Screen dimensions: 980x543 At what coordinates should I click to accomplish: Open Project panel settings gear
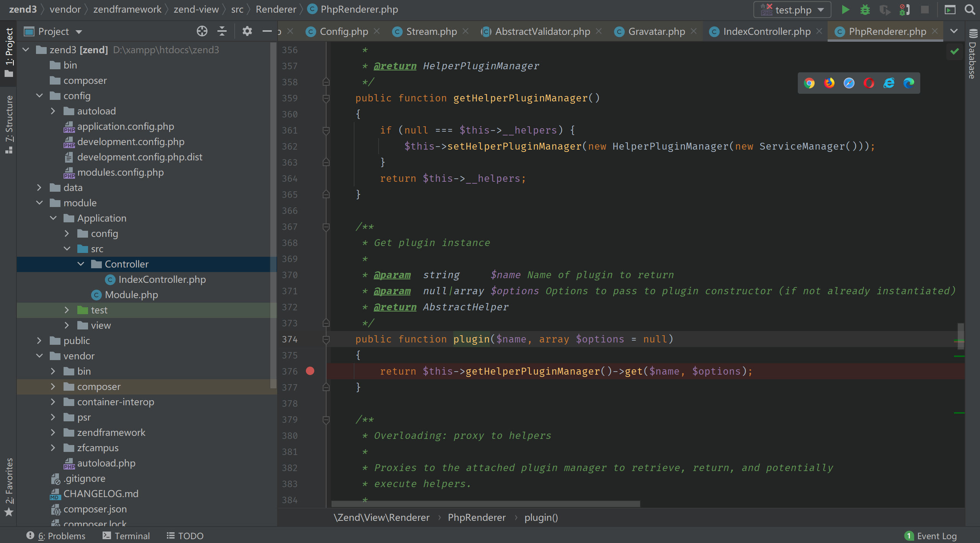(247, 31)
